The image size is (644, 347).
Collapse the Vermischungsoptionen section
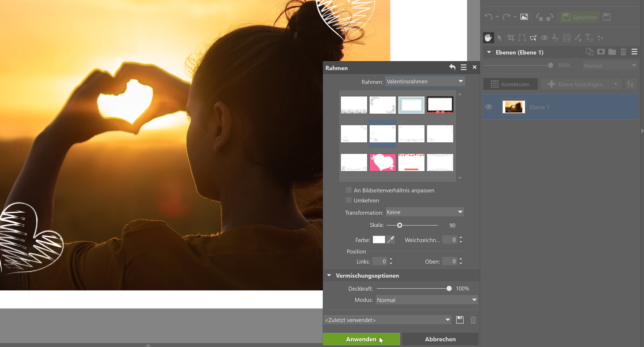click(x=329, y=276)
